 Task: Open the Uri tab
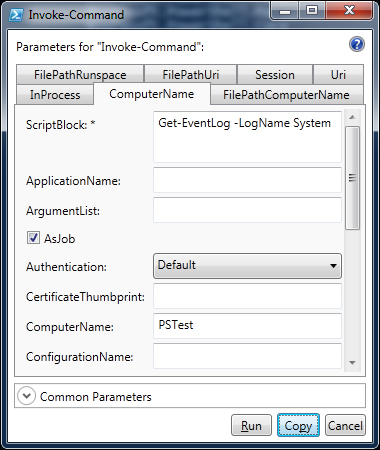pos(338,74)
